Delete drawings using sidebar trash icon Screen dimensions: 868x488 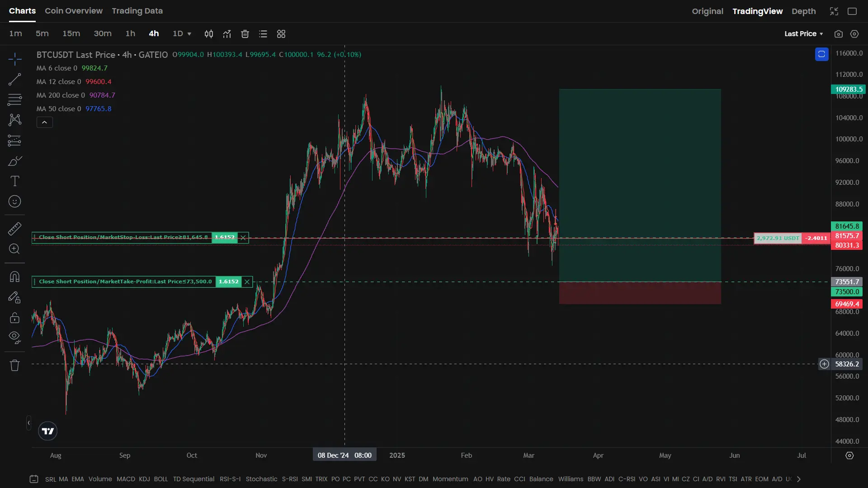(x=14, y=365)
